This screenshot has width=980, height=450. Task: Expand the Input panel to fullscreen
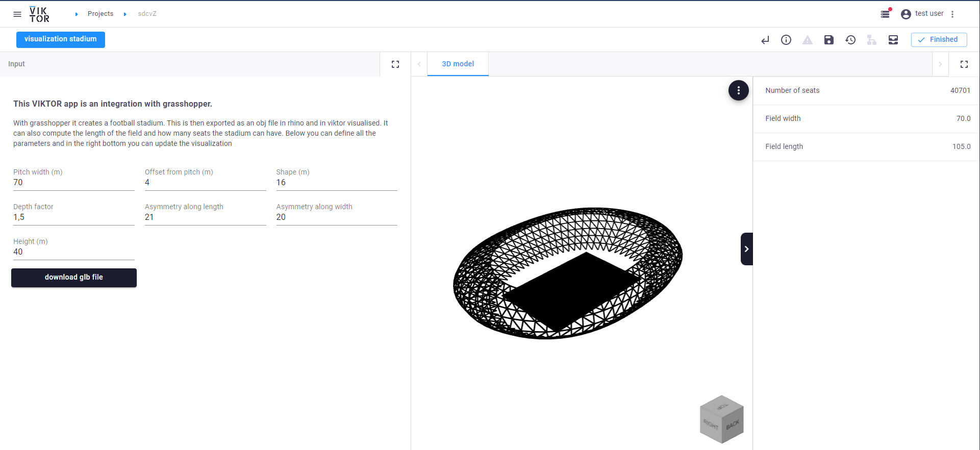coord(395,64)
